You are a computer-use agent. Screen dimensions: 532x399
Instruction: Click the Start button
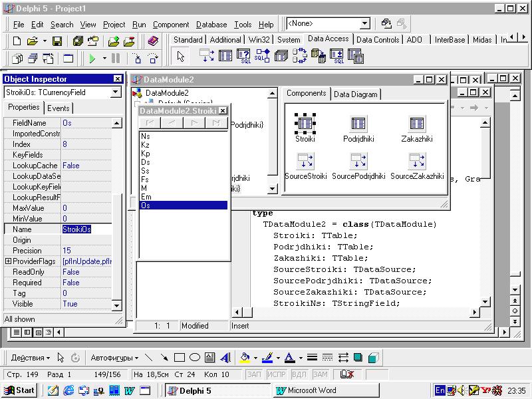coord(20,390)
